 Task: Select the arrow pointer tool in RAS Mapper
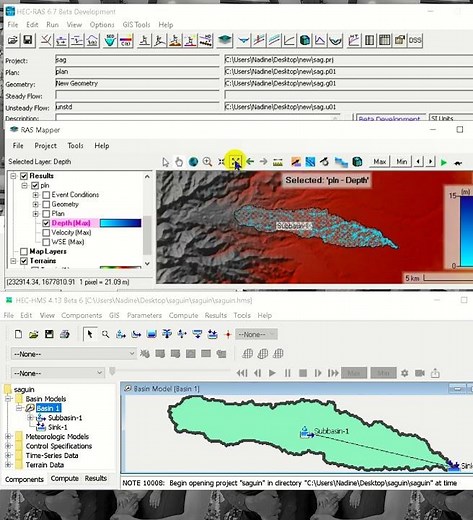point(165,162)
